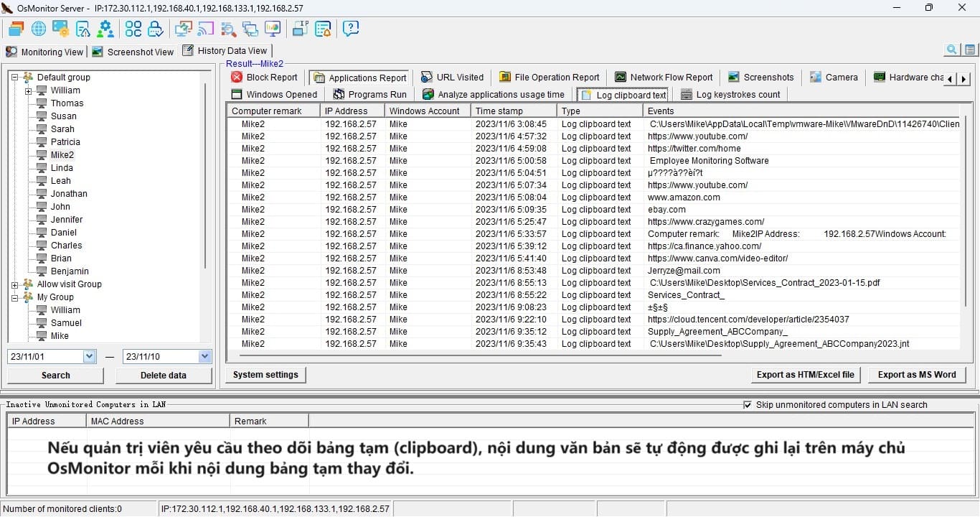The height and width of the screenshot is (517, 980).
Task: Expand the Allow visit Group node
Action: (14, 284)
